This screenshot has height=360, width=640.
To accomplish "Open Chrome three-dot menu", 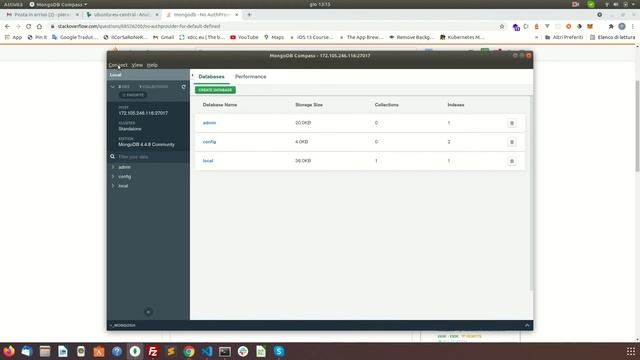I will pos(633,26).
